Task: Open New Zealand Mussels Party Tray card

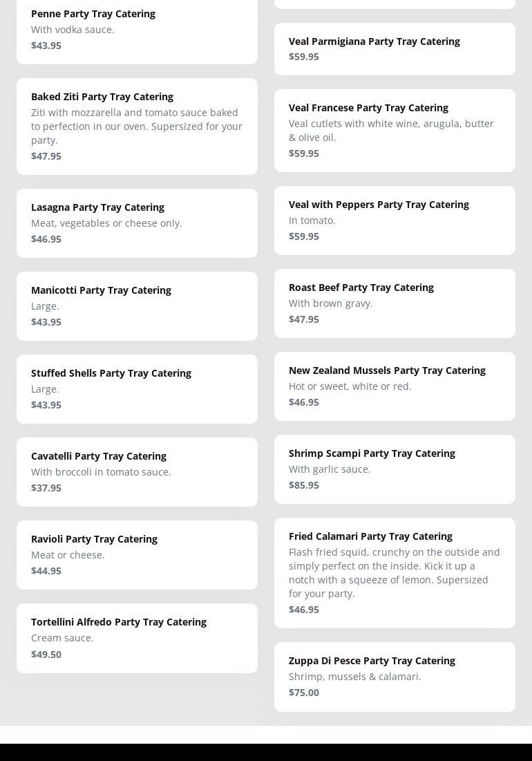Action: coord(395,386)
